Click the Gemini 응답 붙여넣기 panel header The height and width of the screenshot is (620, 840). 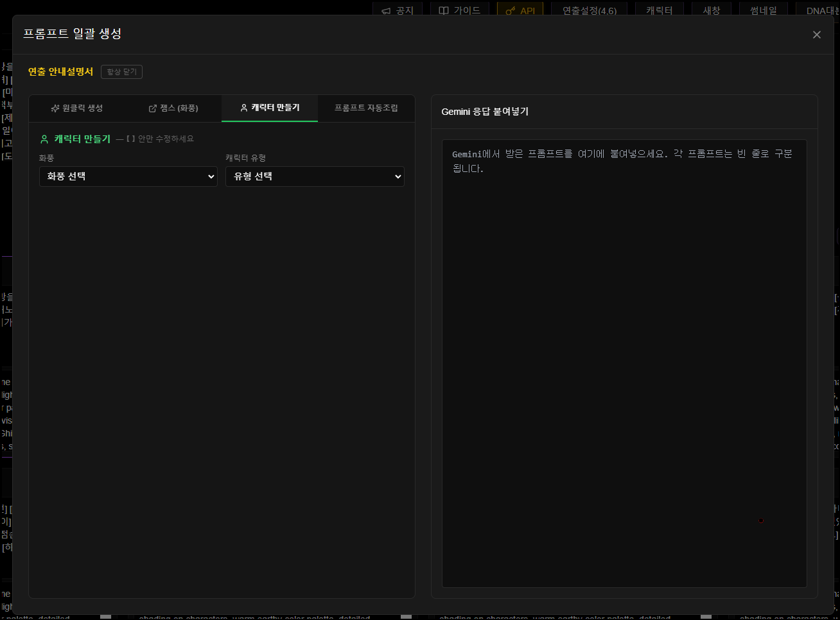485,112
